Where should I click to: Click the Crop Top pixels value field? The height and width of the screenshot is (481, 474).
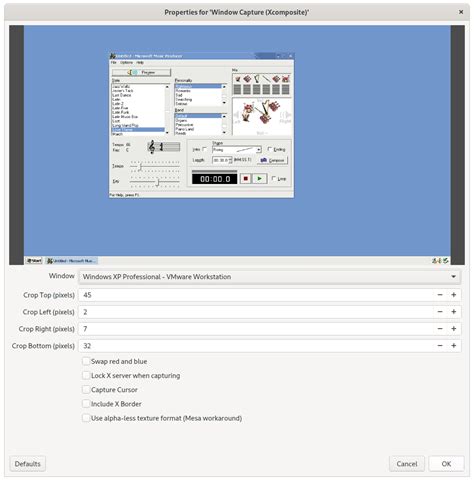[x=257, y=295]
